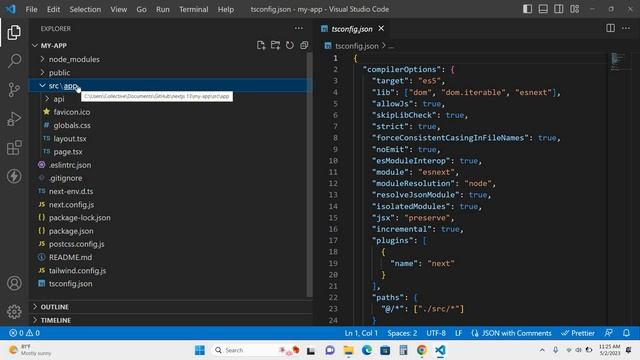
Task: Close the tsconfig.json tab
Action: [x=381, y=29]
